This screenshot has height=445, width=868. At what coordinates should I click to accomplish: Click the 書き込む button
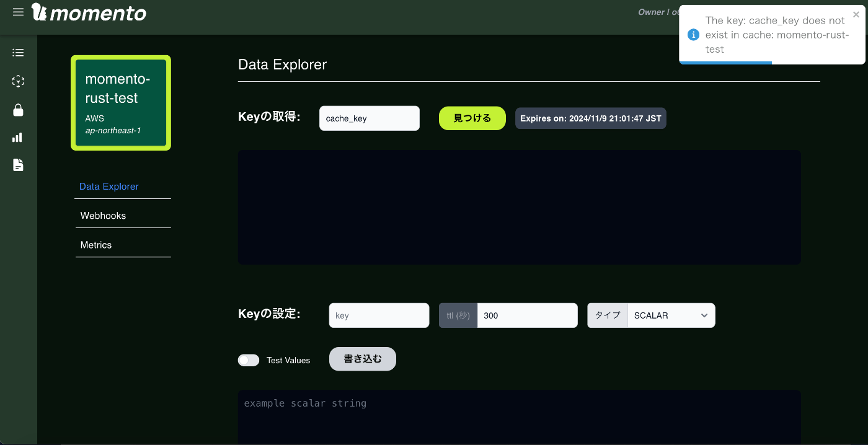click(x=363, y=359)
